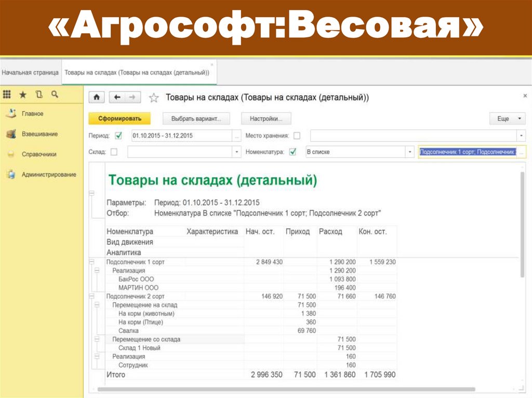The height and width of the screenshot is (398, 532).
Task: Open Взвешивание section in sidebar
Action: point(39,134)
